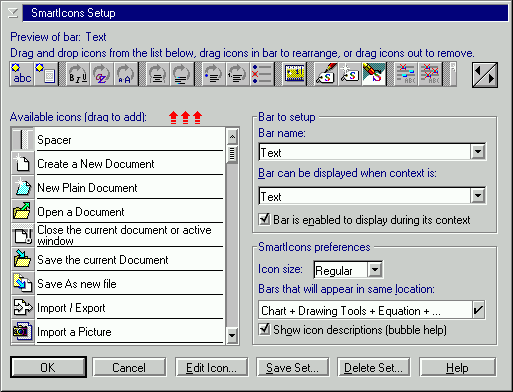The image size is (513, 392).
Task: Click the context Text field
Action: click(365, 196)
